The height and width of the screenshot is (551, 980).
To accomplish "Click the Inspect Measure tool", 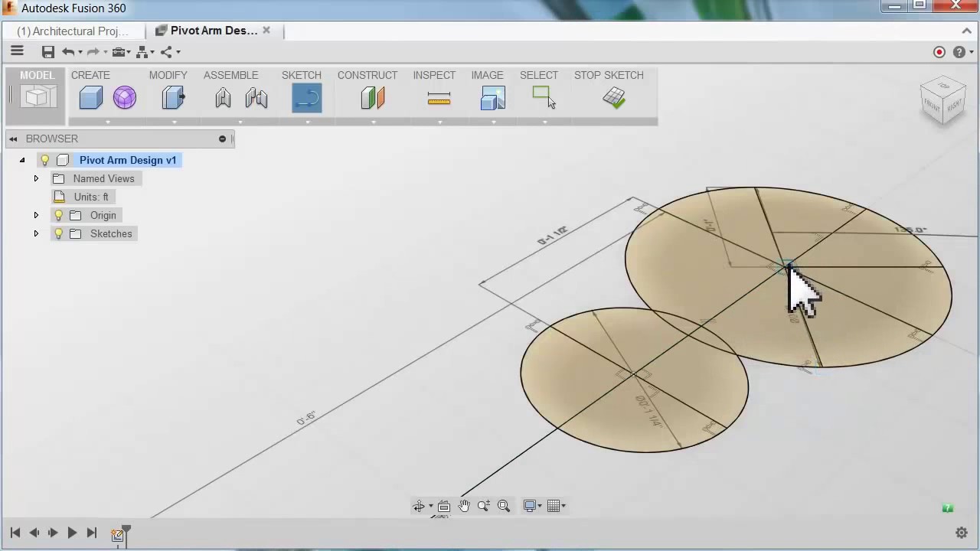I will pos(439,97).
